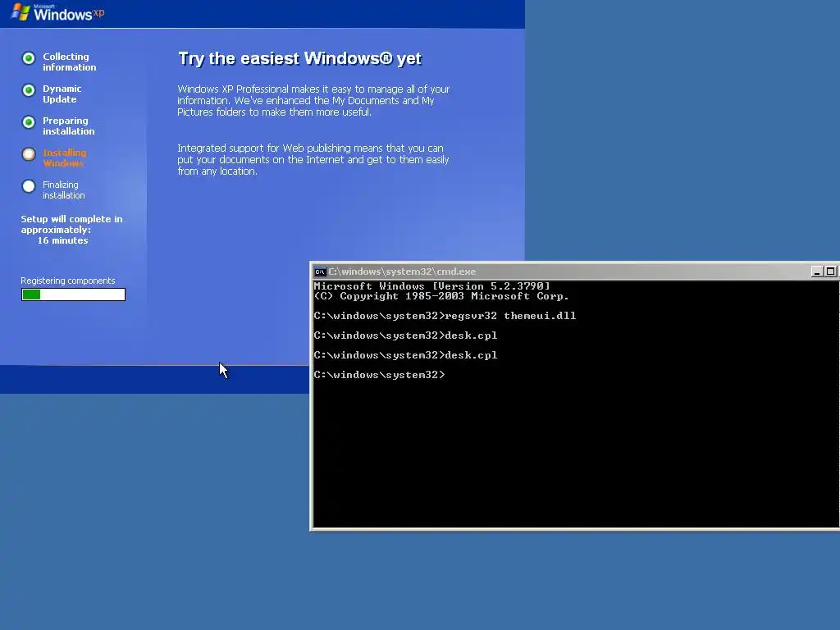Click the paragraph about Web publishing support

[x=313, y=160]
